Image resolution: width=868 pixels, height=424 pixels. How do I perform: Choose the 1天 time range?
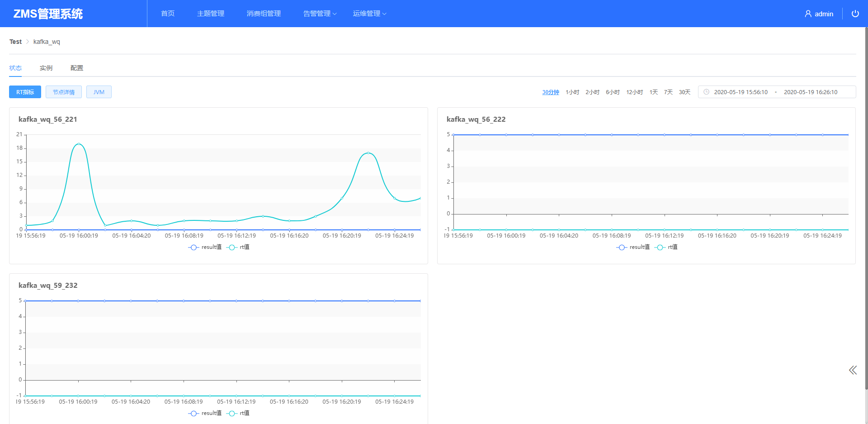point(654,92)
